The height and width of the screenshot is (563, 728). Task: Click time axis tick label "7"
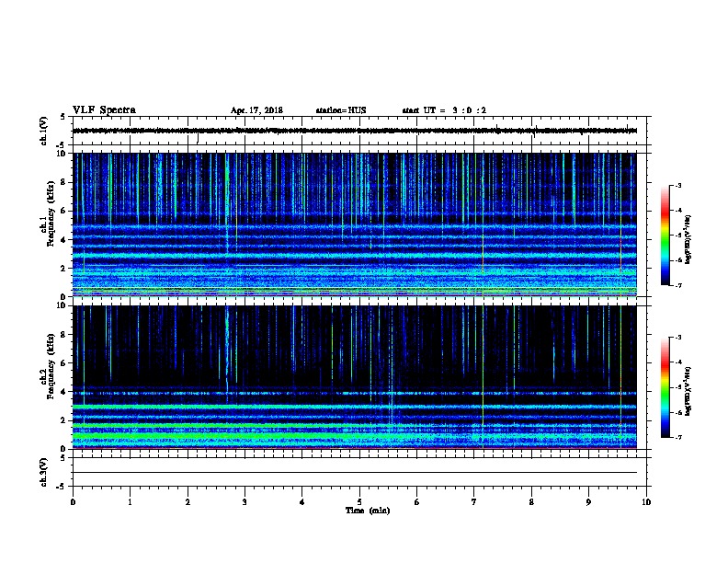pos(474,502)
